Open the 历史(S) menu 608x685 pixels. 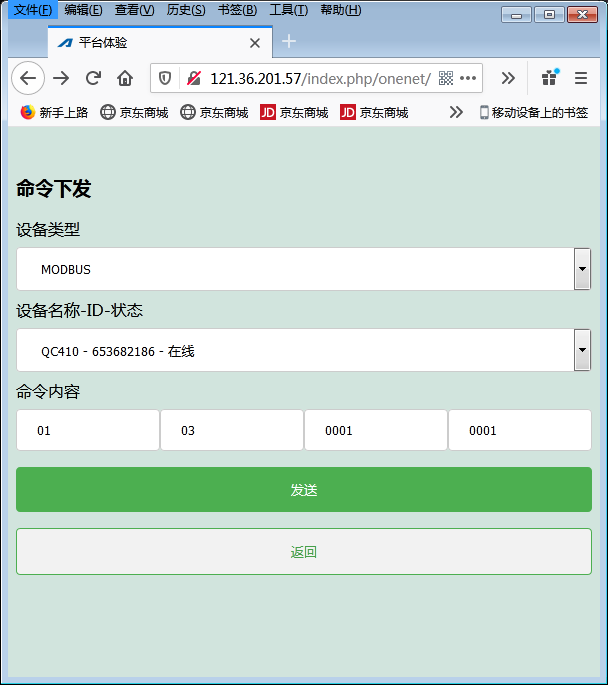(x=186, y=10)
